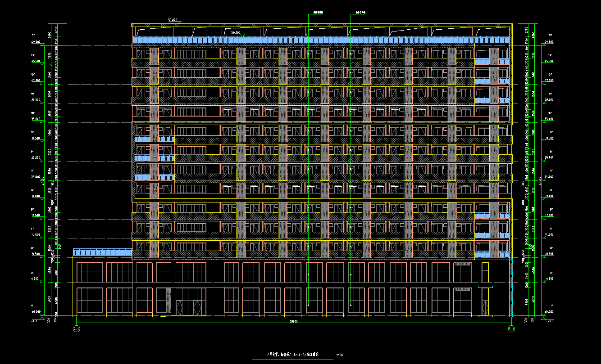
Task: Pick the left-side ±0.000 ground level marker
Action: tap(36, 312)
